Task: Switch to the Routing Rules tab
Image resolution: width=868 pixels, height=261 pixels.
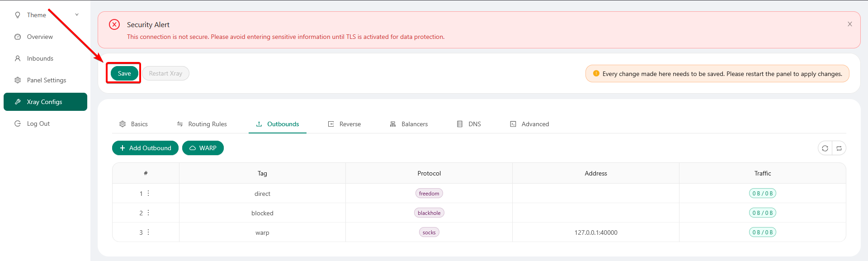Action: point(202,124)
